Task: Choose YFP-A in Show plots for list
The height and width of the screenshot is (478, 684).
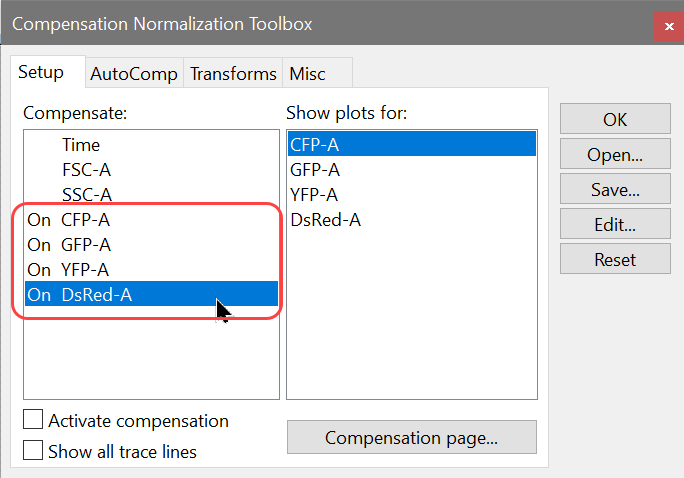Action: click(314, 195)
